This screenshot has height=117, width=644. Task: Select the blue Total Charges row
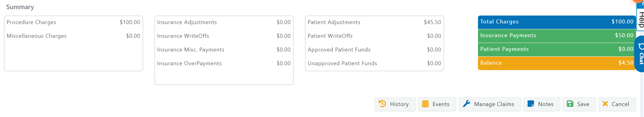pyautogui.click(x=557, y=22)
